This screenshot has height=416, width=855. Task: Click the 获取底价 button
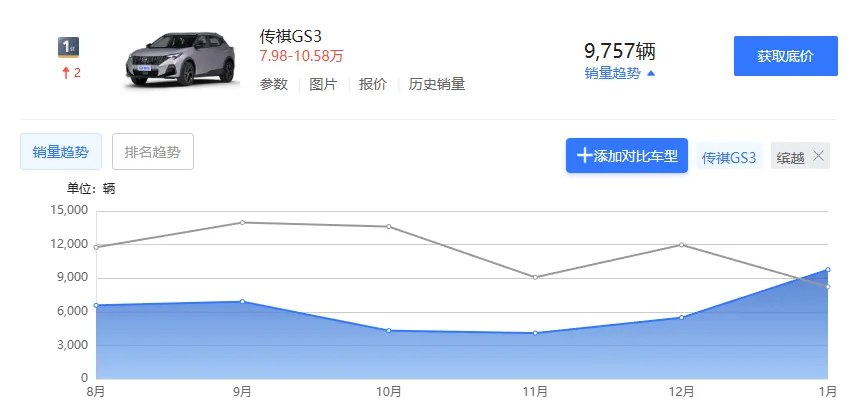(x=786, y=56)
